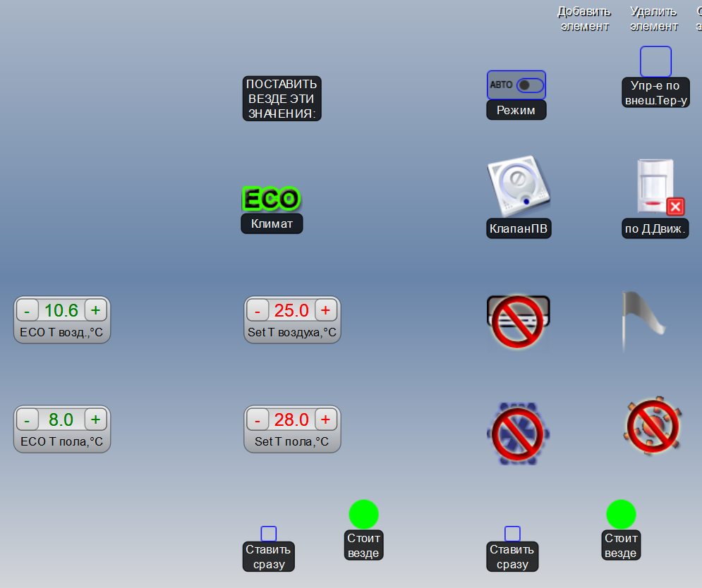Decrease Set T воздуха with minus button
The width and height of the screenshot is (702, 588).
point(257,310)
